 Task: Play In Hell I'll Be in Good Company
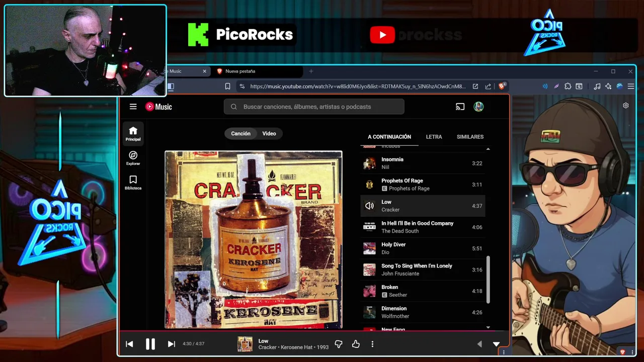point(423,227)
